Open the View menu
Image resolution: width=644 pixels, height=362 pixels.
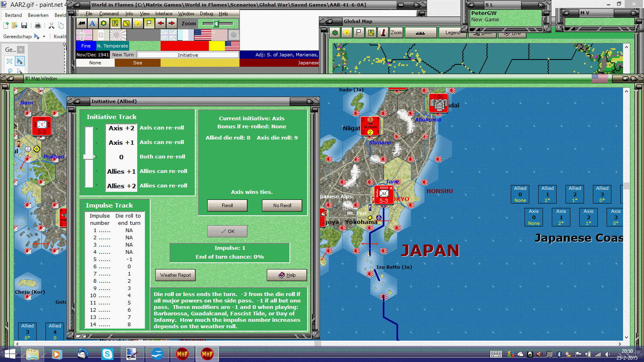144,14
